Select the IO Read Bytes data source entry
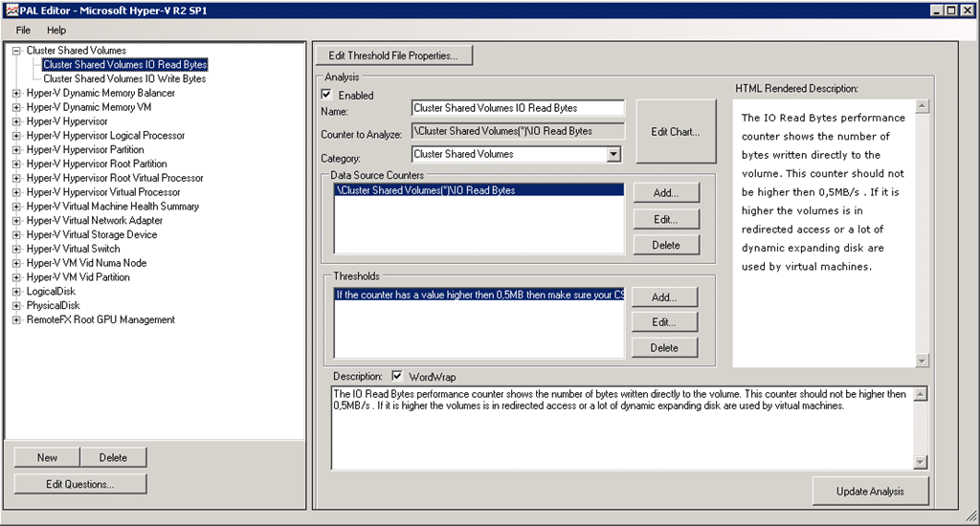The width and height of the screenshot is (980, 526). pos(479,190)
